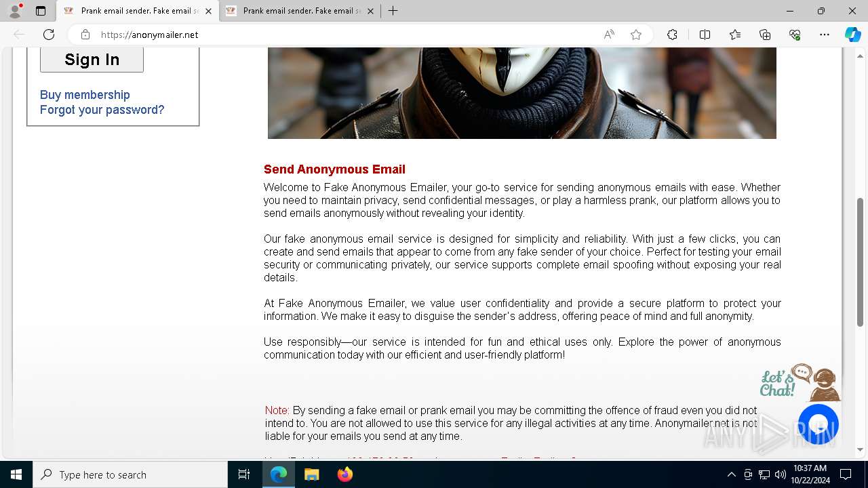Minimize the Edge browser window

tap(790, 11)
